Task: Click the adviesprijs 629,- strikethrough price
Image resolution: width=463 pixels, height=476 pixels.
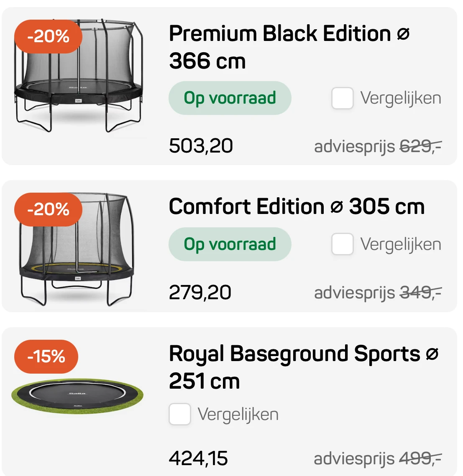Action: pyautogui.click(x=420, y=146)
